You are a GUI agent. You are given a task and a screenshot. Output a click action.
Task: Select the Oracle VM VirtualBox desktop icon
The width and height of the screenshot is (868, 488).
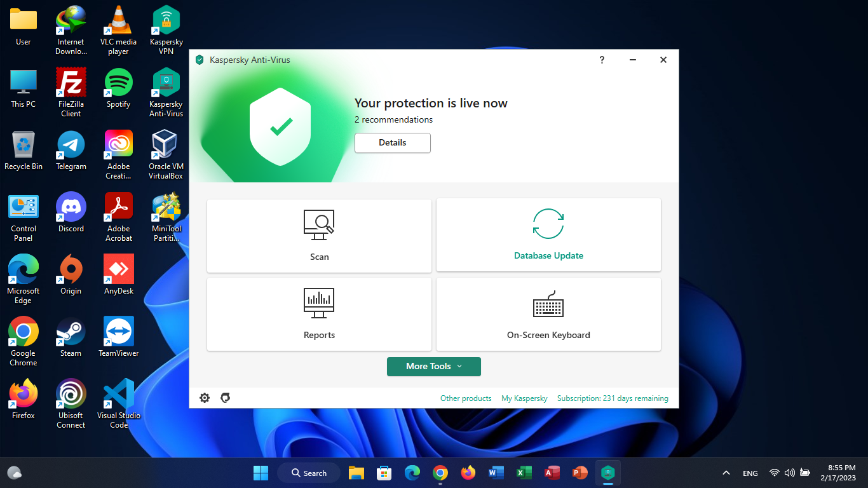tap(166, 155)
